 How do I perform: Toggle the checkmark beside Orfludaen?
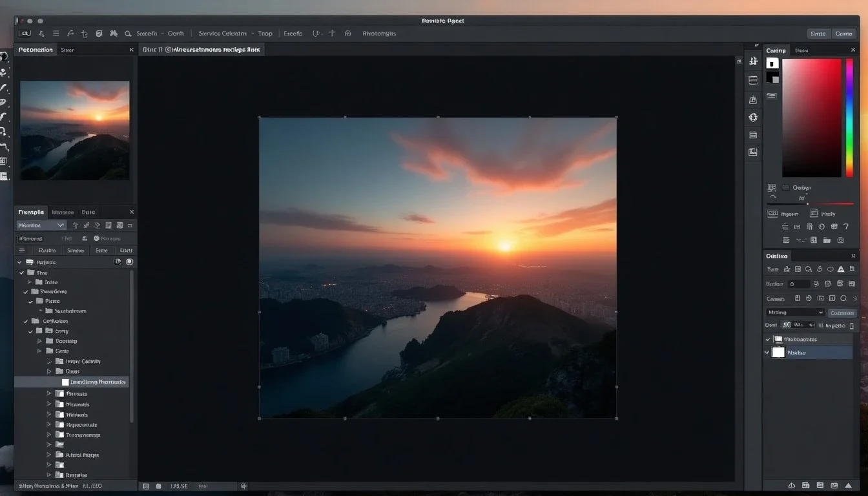[26, 321]
